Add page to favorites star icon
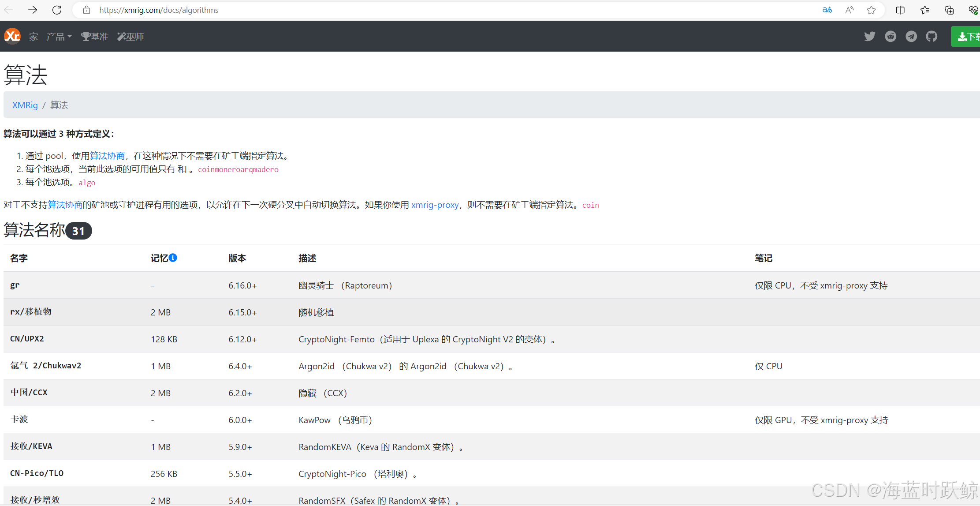 (x=871, y=10)
